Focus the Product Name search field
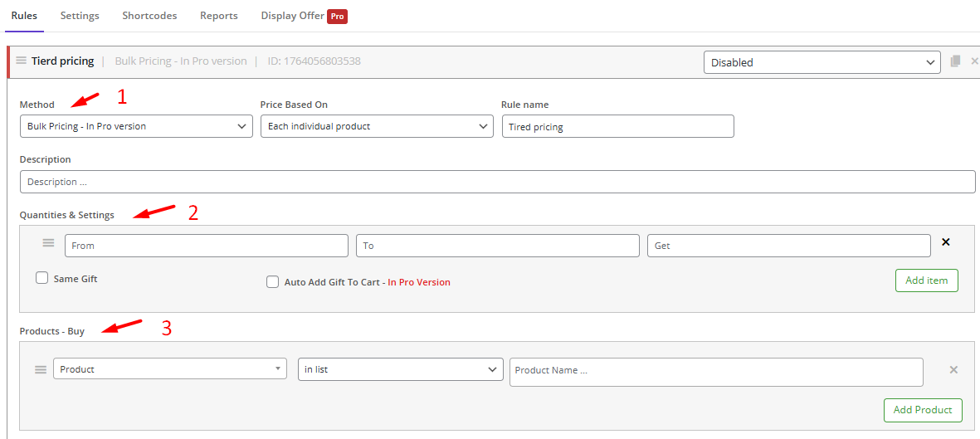Screen dimensions: 980x439 (715, 371)
